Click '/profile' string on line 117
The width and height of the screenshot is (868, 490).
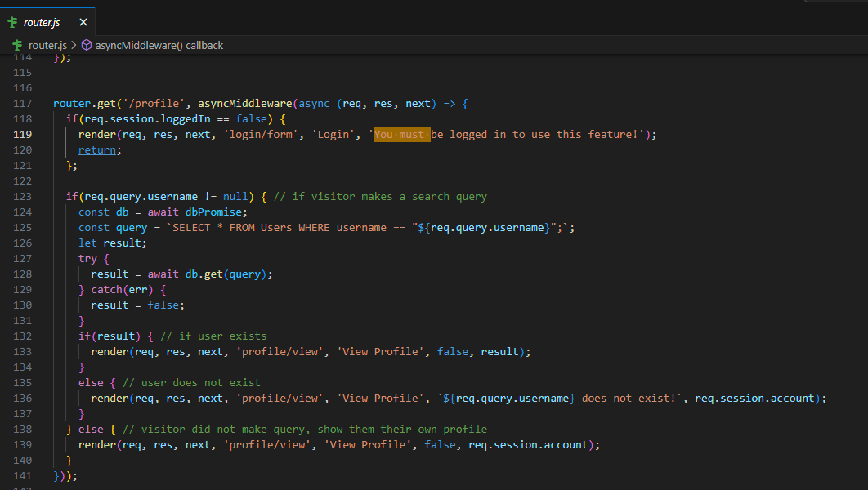click(x=154, y=104)
